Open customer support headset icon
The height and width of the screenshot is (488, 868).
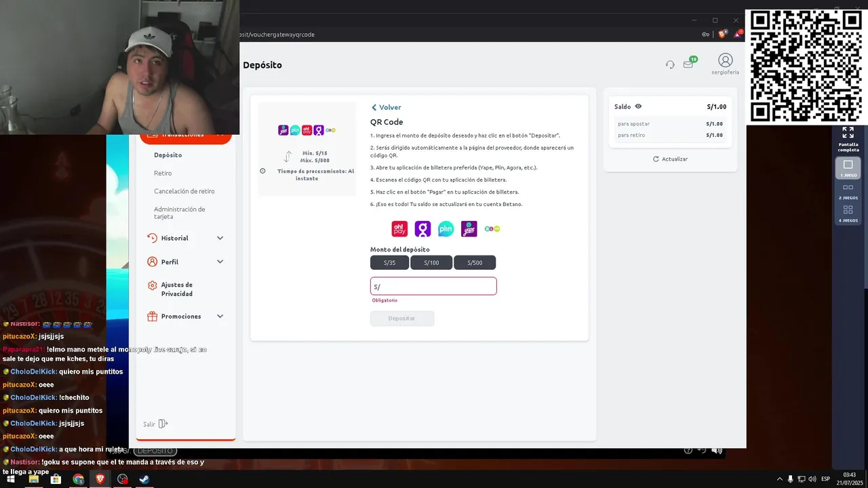[670, 64]
